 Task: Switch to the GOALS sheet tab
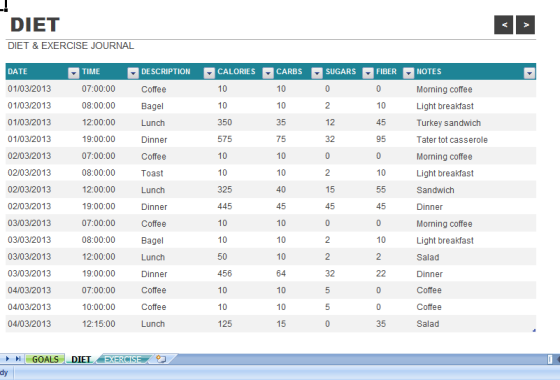point(45,359)
